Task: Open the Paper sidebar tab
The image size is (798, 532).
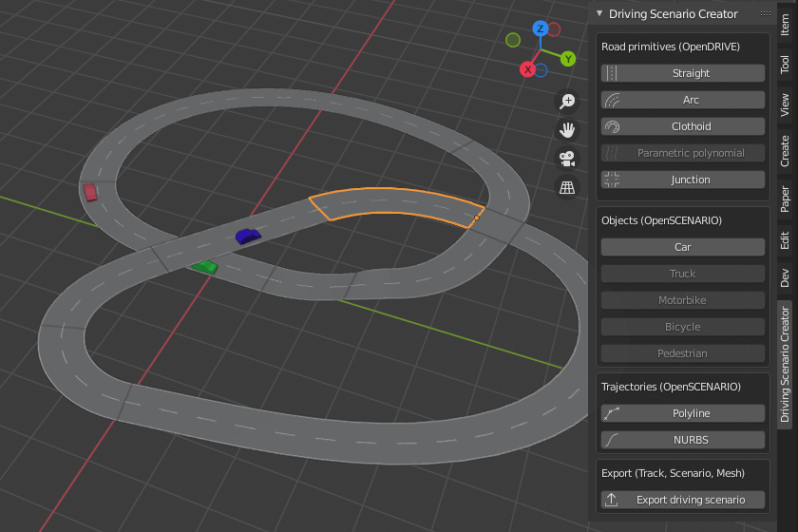Action: pyautogui.click(x=785, y=199)
